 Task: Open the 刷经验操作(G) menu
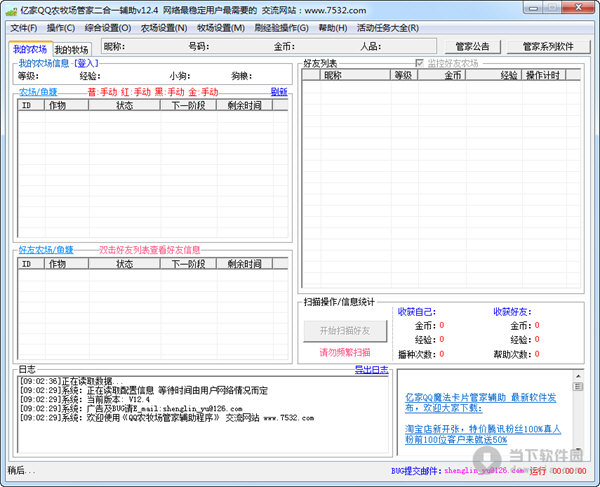(x=282, y=27)
